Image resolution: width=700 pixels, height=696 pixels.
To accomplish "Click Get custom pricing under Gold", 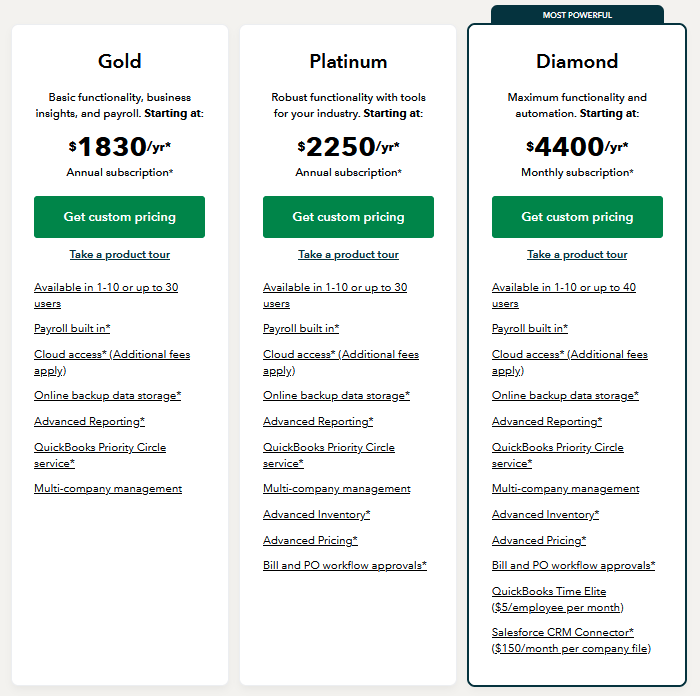I will point(119,217).
